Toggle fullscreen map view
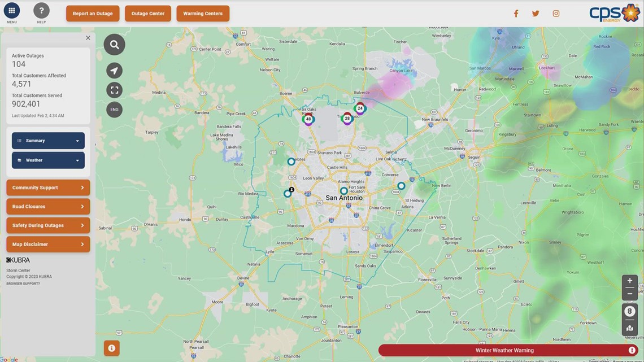This screenshot has height=362, width=644. click(114, 90)
